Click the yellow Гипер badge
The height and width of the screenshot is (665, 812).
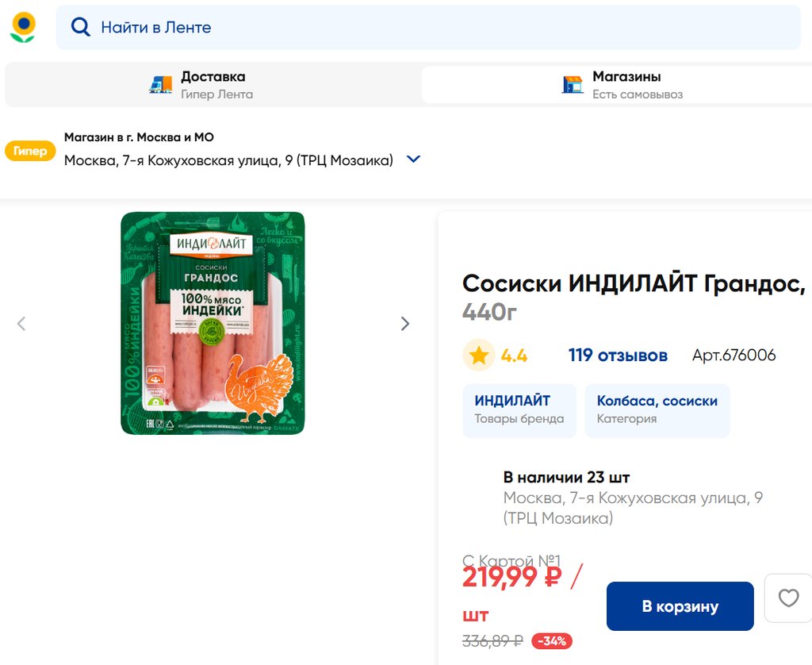tap(30, 151)
